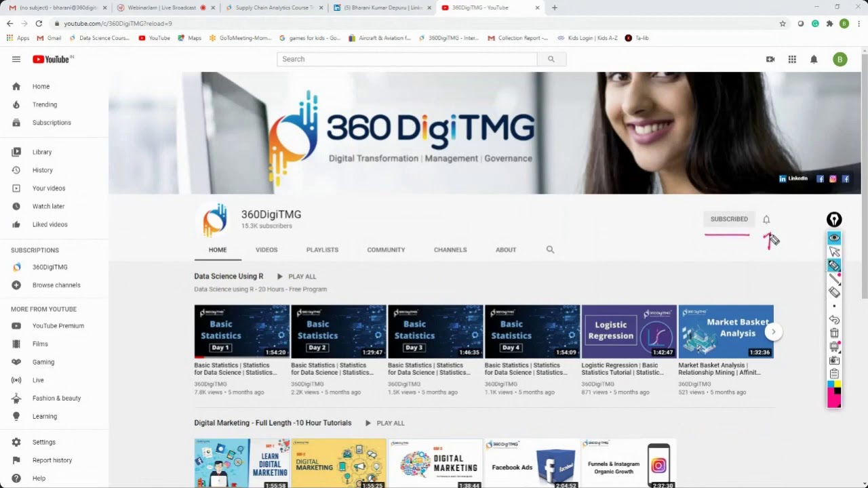
Task: Open the account avatar B in YouTube header
Action: [840, 60]
